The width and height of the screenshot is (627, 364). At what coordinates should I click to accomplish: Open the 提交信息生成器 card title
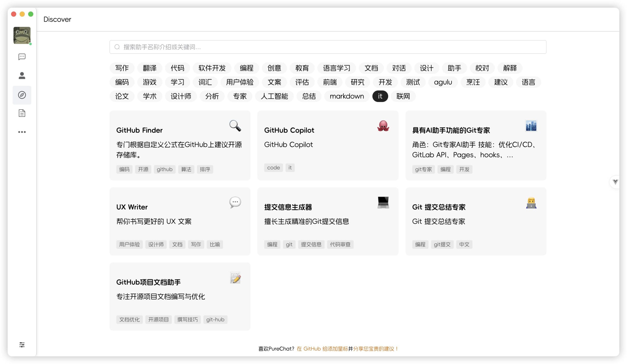288,207
